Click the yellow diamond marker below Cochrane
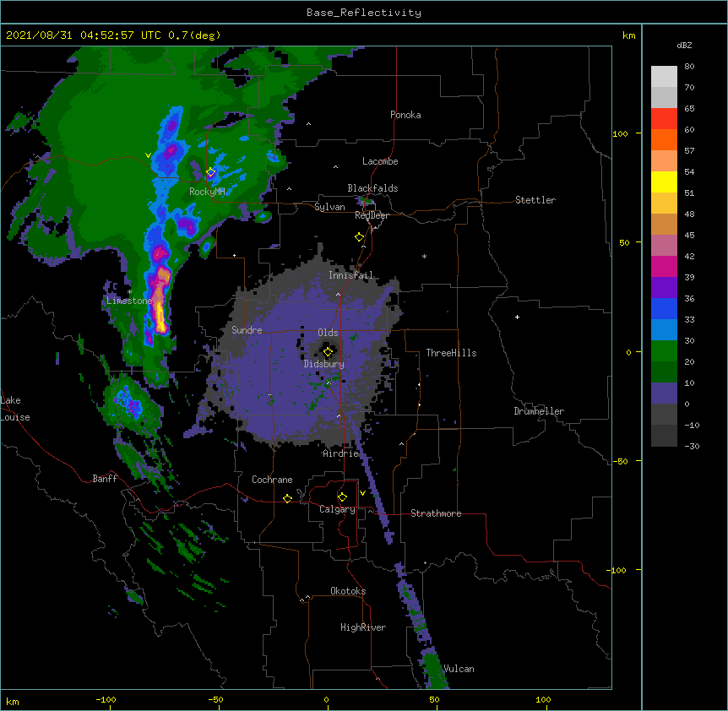 coord(287,498)
